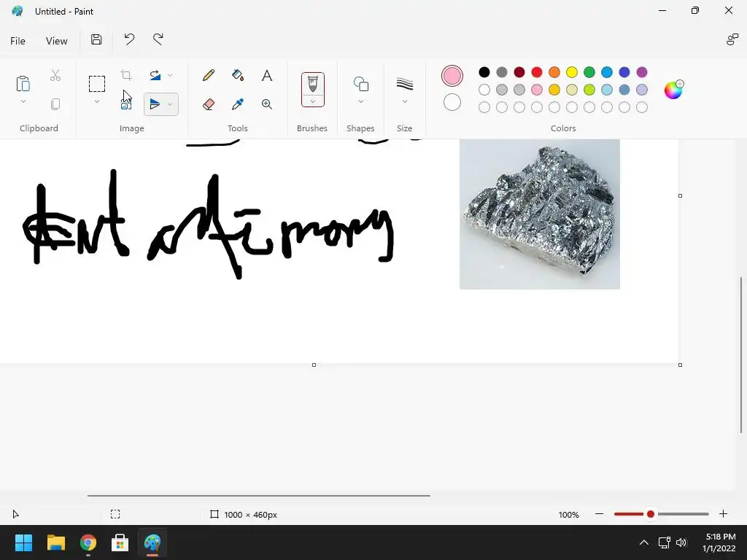The width and height of the screenshot is (747, 560).
Task: Select the Magnifier zoom tool
Action: click(267, 104)
